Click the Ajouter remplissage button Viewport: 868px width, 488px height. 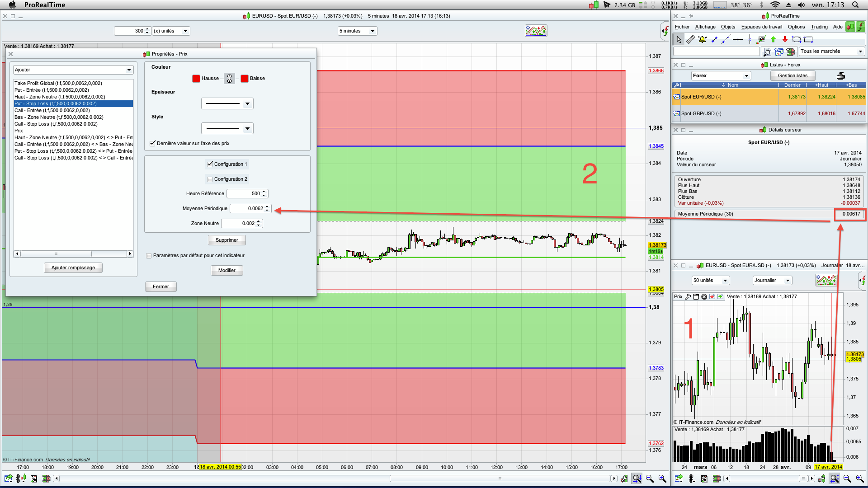[73, 267]
